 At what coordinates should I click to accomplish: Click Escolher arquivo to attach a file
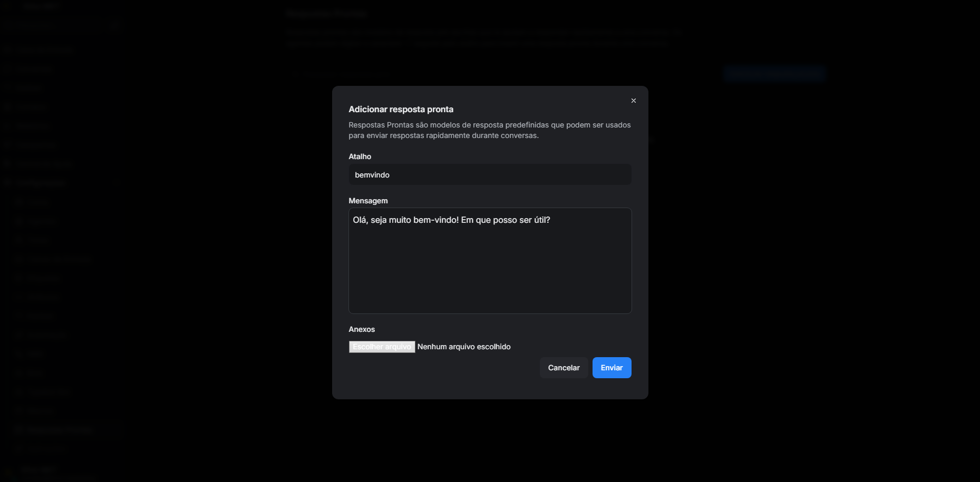pyautogui.click(x=382, y=347)
